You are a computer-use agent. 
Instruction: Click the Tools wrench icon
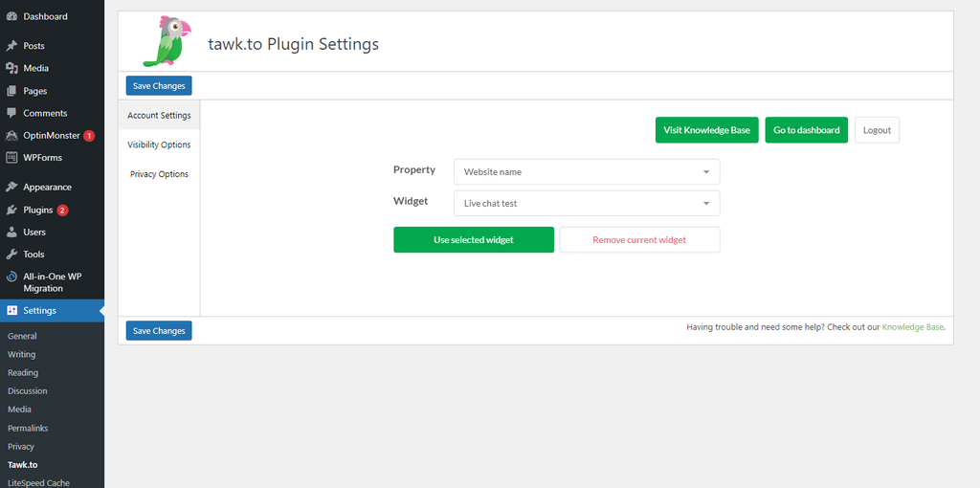(x=11, y=255)
